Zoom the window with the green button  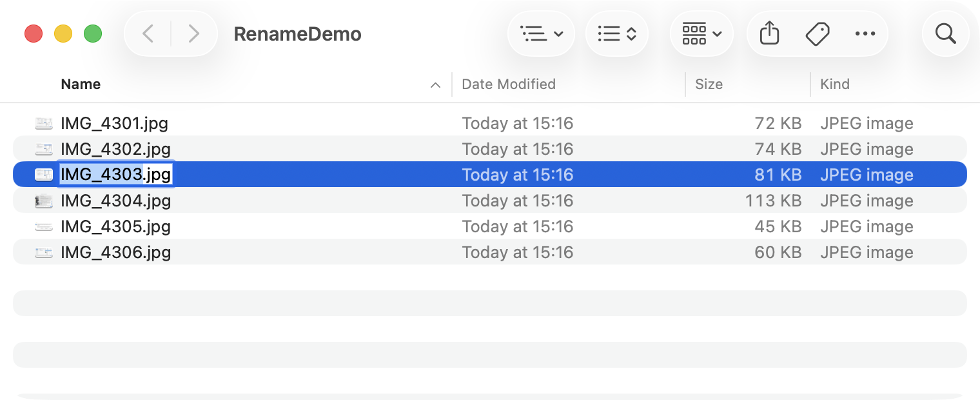93,34
